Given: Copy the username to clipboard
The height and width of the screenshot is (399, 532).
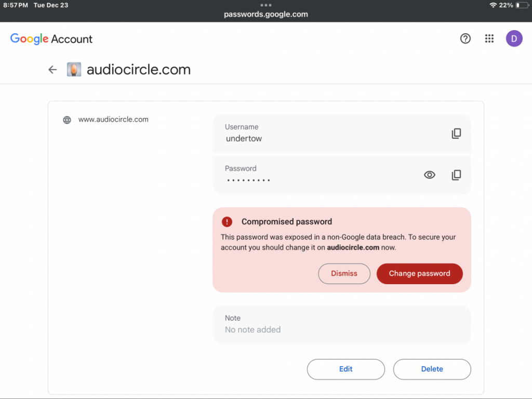Looking at the screenshot, I should click(x=456, y=134).
